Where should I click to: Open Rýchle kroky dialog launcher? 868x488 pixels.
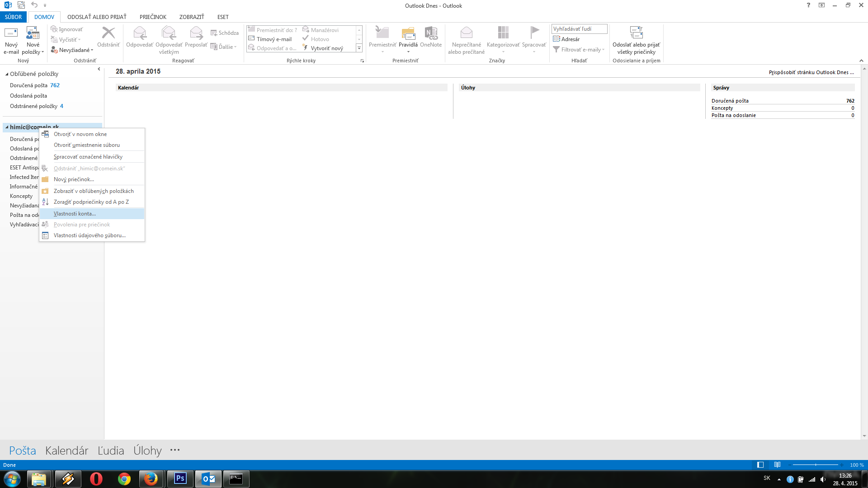pyautogui.click(x=362, y=61)
